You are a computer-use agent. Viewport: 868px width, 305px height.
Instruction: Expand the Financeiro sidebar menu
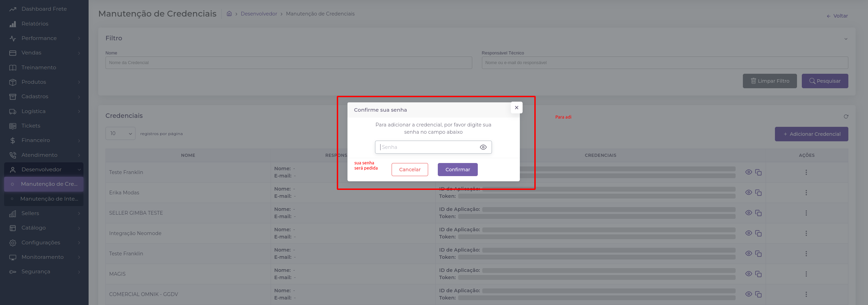(x=36, y=140)
